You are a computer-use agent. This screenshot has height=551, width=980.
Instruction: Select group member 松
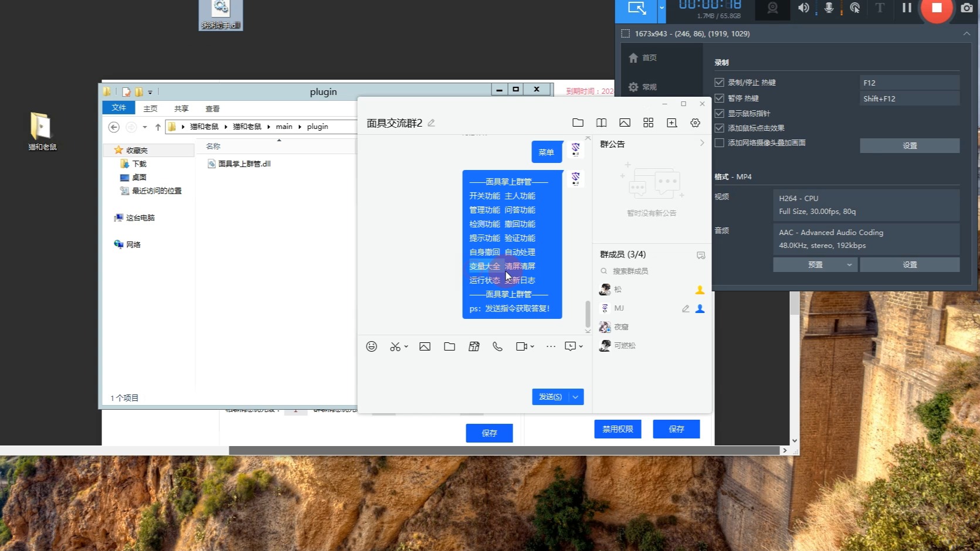pos(651,290)
